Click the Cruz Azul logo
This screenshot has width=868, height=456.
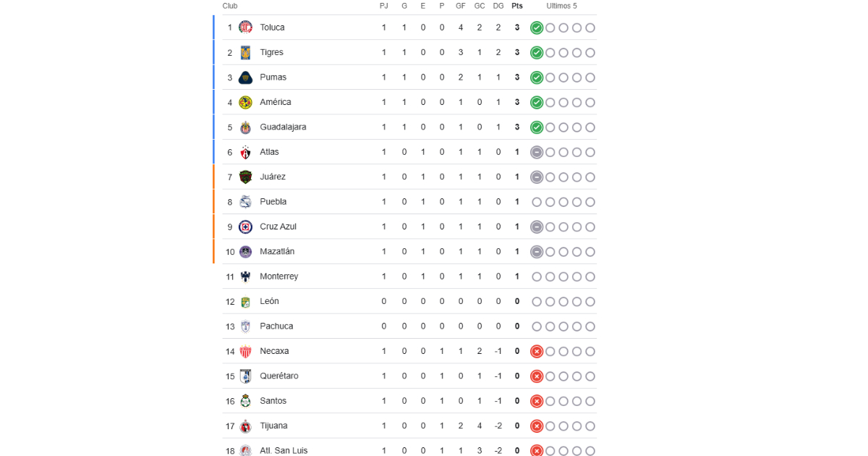tap(245, 227)
